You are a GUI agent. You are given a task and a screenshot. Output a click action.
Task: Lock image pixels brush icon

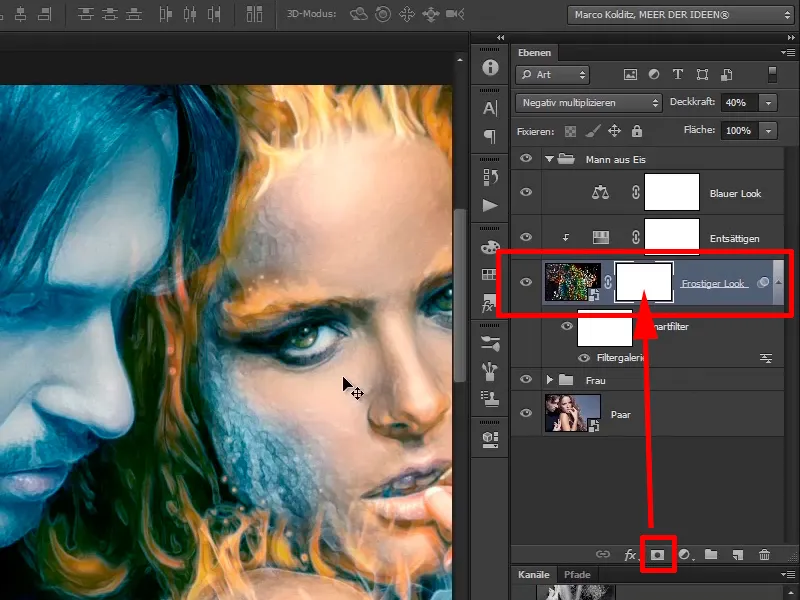click(x=592, y=132)
